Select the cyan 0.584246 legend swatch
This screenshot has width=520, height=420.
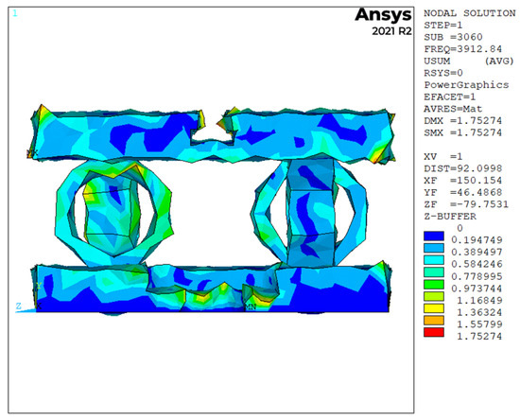pos(434,260)
